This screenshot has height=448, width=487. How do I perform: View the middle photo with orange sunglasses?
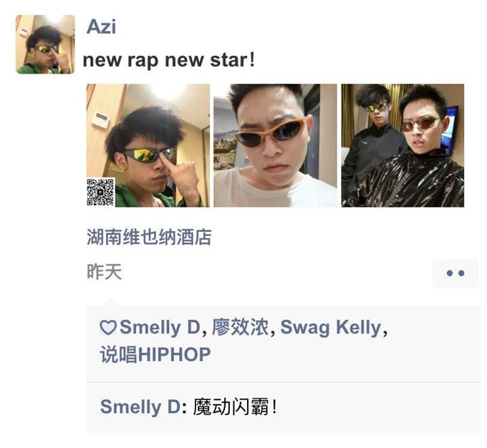[x=275, y=145]
